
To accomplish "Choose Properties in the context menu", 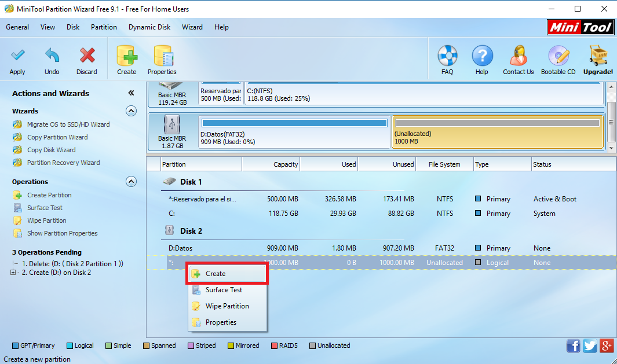I will tap(228, 322).
